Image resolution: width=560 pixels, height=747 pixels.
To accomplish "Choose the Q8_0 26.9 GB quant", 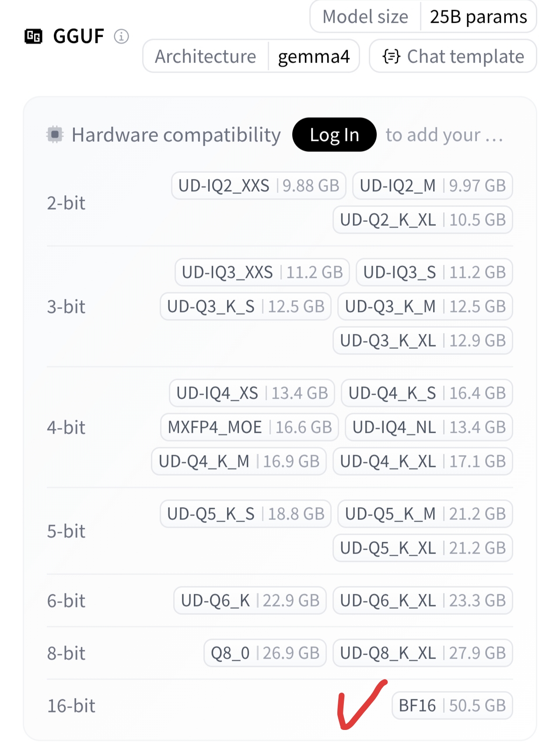I will (x=265, y=653).
